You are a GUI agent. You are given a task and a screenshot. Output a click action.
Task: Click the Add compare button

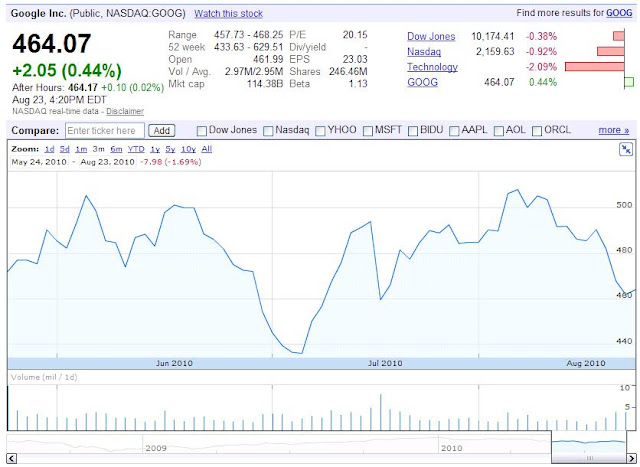tap(162, 131)
